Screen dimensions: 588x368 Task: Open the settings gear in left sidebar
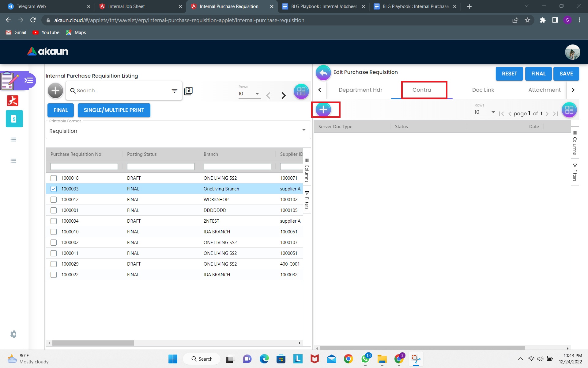point(13,334)
